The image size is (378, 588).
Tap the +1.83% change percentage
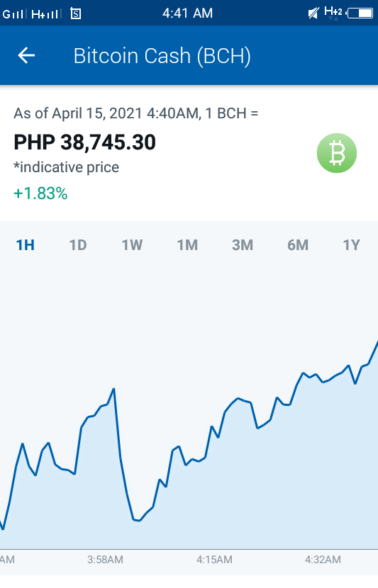(40, 193)
